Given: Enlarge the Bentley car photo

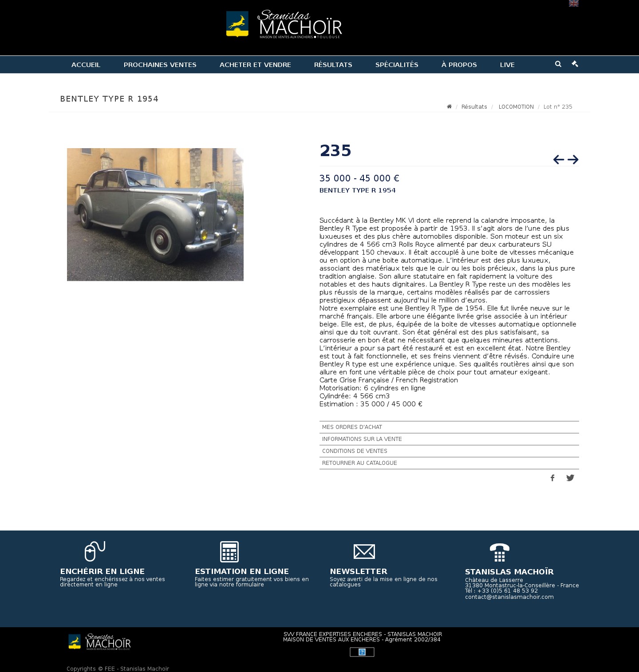Looking at the screenshot, I should pyautogui.click(x=155, y=214).
